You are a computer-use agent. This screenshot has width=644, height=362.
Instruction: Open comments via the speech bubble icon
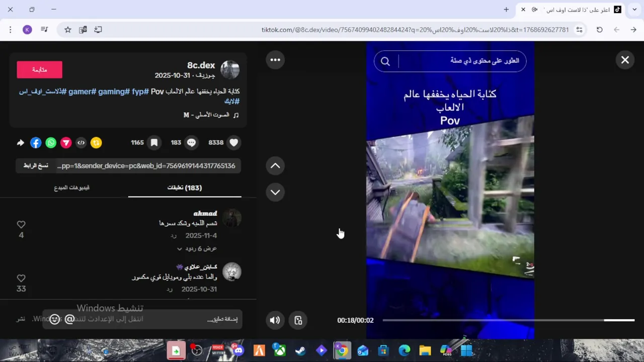click(191, 143)
